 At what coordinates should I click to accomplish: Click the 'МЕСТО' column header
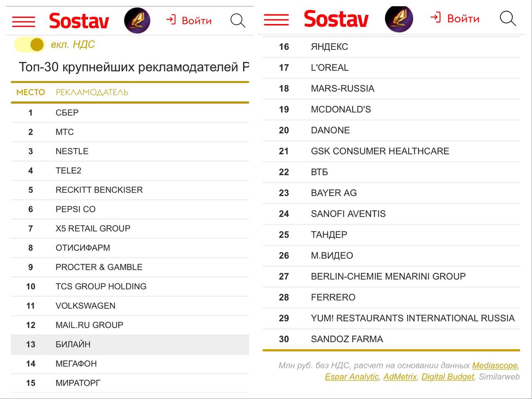30,92
